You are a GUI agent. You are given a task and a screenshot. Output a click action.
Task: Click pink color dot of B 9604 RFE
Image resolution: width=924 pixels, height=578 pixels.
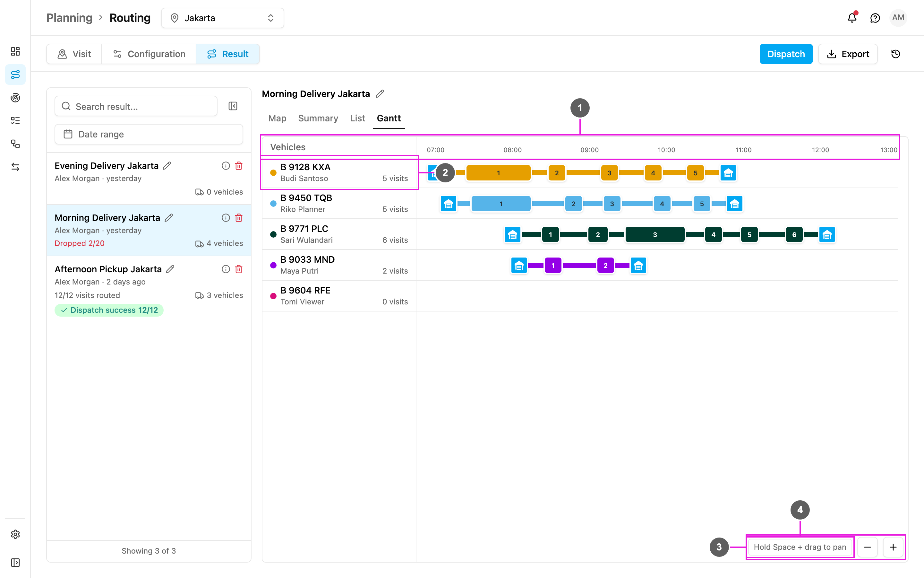(273, 296)
